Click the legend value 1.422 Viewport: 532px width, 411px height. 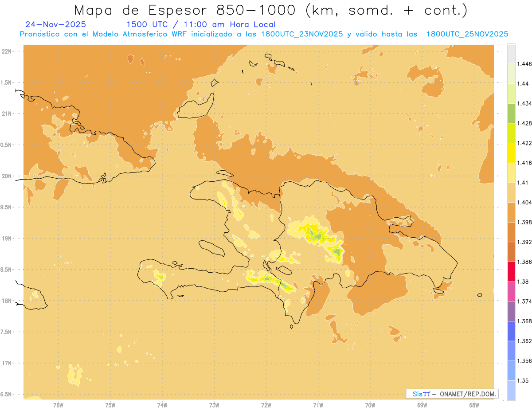(x=524, y=143)
